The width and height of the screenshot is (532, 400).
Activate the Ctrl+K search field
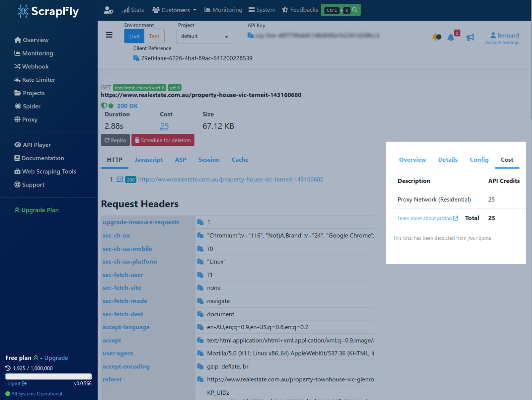pos(340,10)
